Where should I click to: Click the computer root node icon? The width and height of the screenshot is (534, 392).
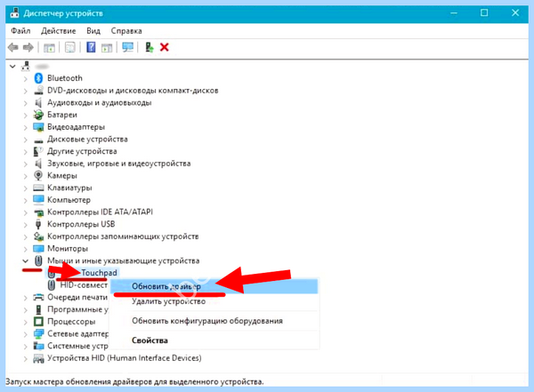(x=26, y=66)
